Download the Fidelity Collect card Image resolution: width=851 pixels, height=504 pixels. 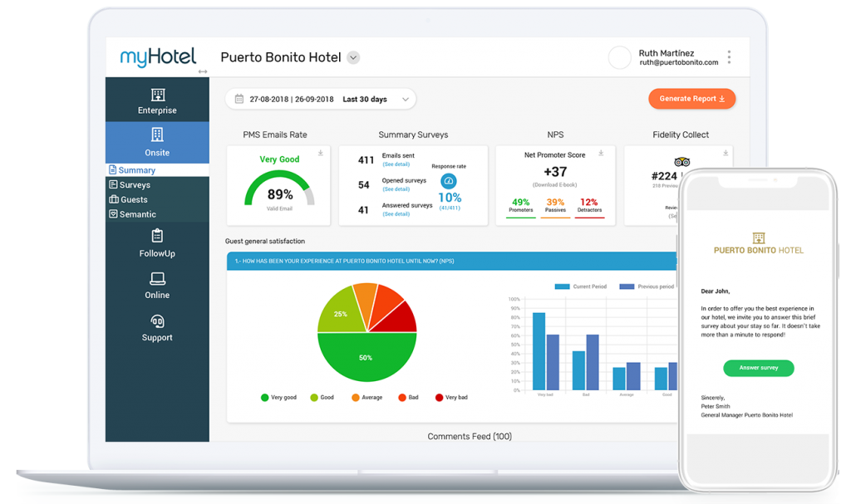tap(726, 153)
